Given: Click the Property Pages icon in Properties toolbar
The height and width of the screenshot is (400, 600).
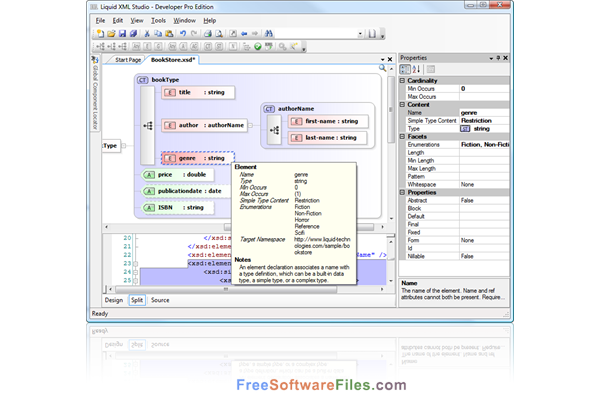Looking at the screenshot, I should click(x=431, y=69).
